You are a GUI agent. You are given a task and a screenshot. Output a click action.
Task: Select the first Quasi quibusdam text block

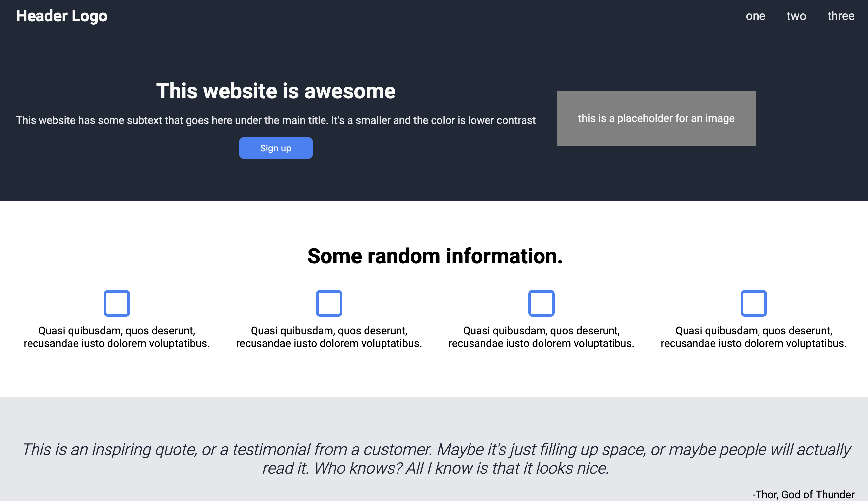116,336
